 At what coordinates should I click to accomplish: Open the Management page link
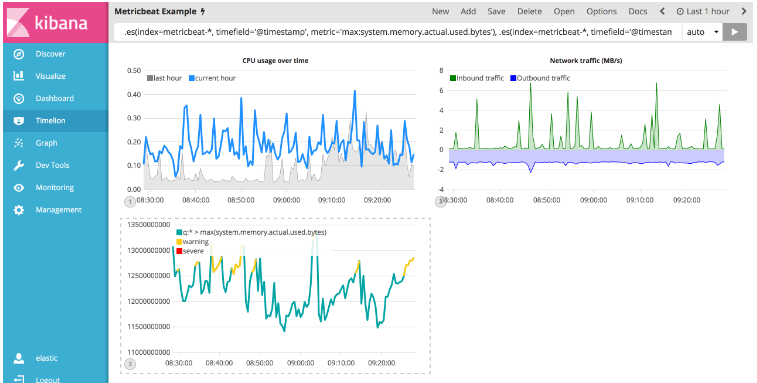point(58,210)
